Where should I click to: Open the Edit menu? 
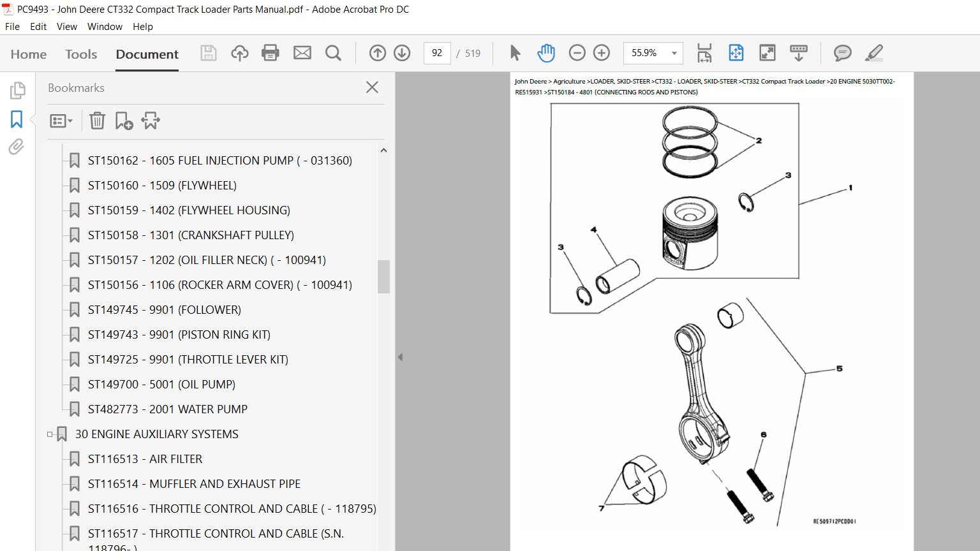38,27
